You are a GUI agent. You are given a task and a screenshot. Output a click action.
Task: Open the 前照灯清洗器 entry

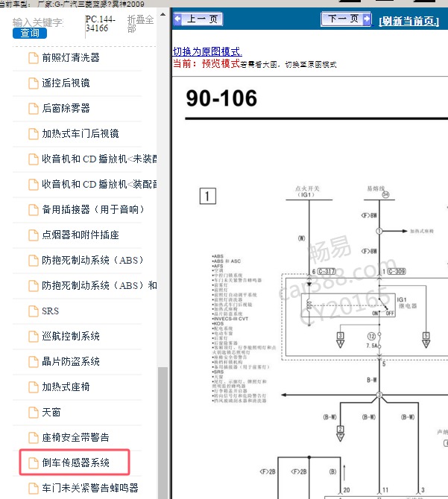[x=71, y=57]
